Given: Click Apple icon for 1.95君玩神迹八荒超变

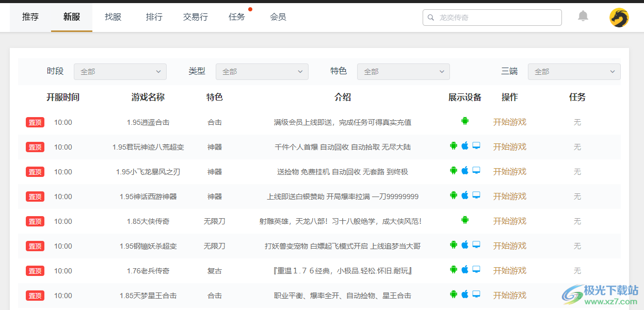Looking at the screenshot, I should [x=465, y=146].
